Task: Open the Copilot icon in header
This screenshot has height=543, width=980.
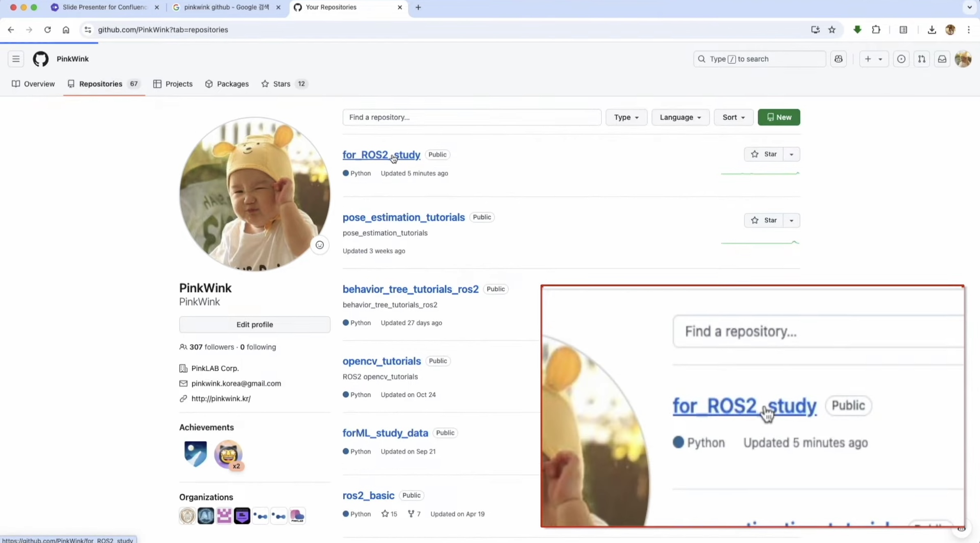Action: coord(838,59)
